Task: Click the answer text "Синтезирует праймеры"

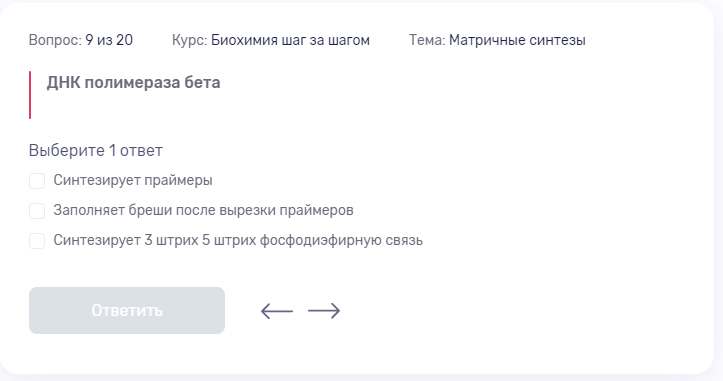Action: pos(133,180)
